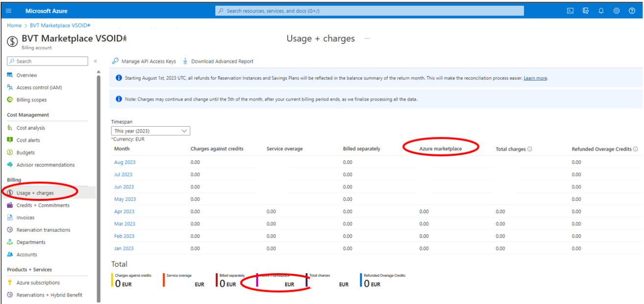Open Credits + Commitments
The image size is (644, 304).
click(x=43, y=205)
